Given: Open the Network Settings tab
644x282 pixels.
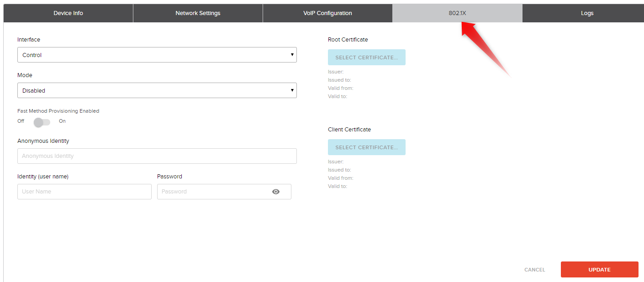Looking at the screenshot, I should 197,13.
